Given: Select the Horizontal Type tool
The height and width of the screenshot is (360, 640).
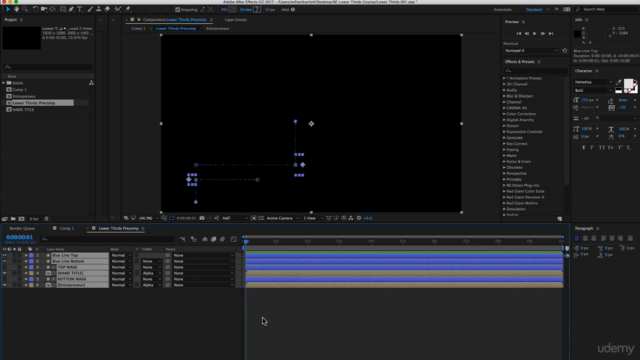Looking at the screenshot, I should point(80,9).
